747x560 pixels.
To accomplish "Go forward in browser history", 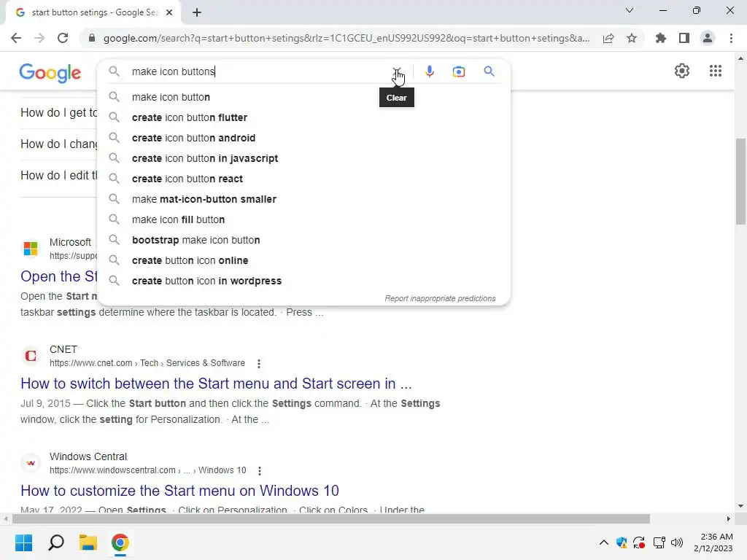I will 39,38.
